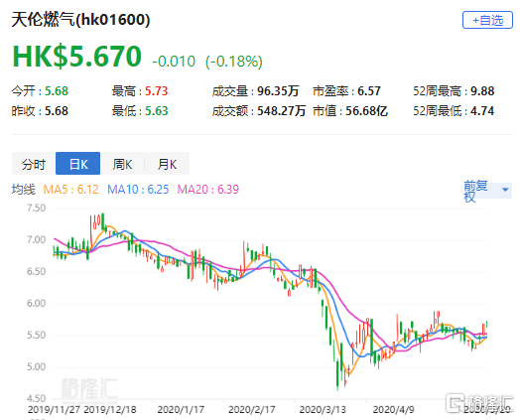Image resolution: width=520 pixels, height=420 pixels.
Task: Click the MA20 : 6.39 indicator label
Action: (x=208, y=190)
